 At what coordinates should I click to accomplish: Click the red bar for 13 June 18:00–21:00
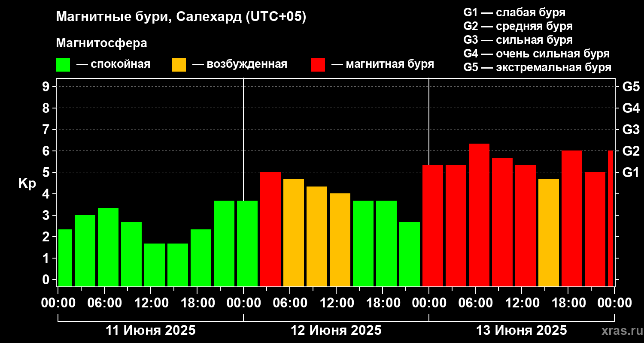(x=572, y=218)
